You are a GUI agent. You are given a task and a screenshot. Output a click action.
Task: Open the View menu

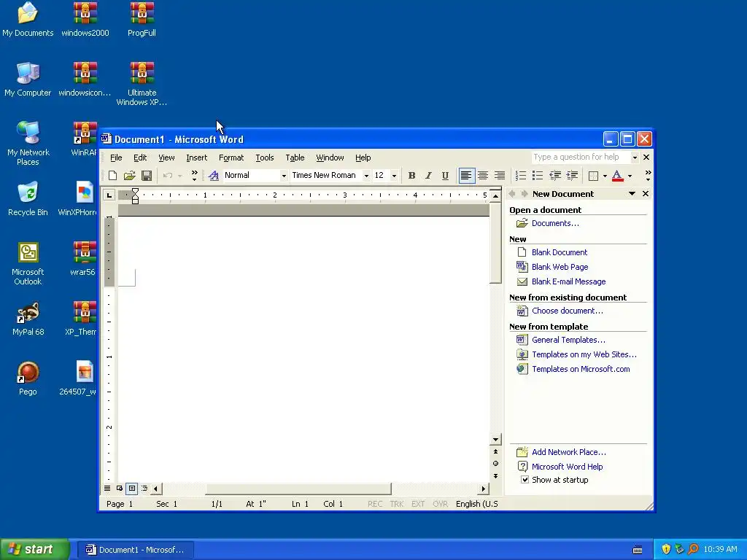166,157
